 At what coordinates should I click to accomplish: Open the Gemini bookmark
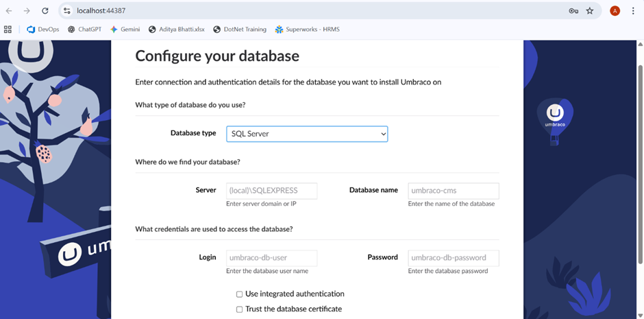[125, 29]
